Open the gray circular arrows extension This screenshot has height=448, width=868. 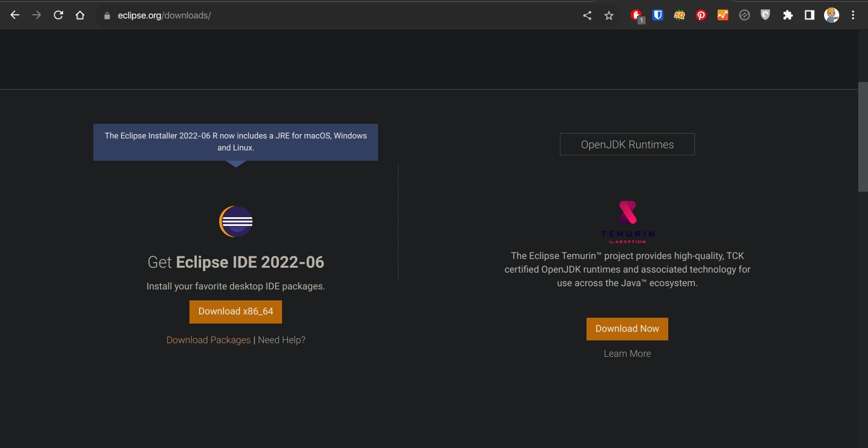pos(744,15)
